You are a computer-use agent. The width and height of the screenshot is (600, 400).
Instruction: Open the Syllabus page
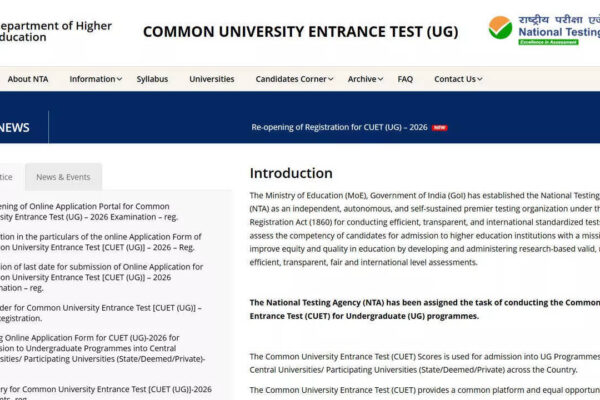tap(152, 79)
